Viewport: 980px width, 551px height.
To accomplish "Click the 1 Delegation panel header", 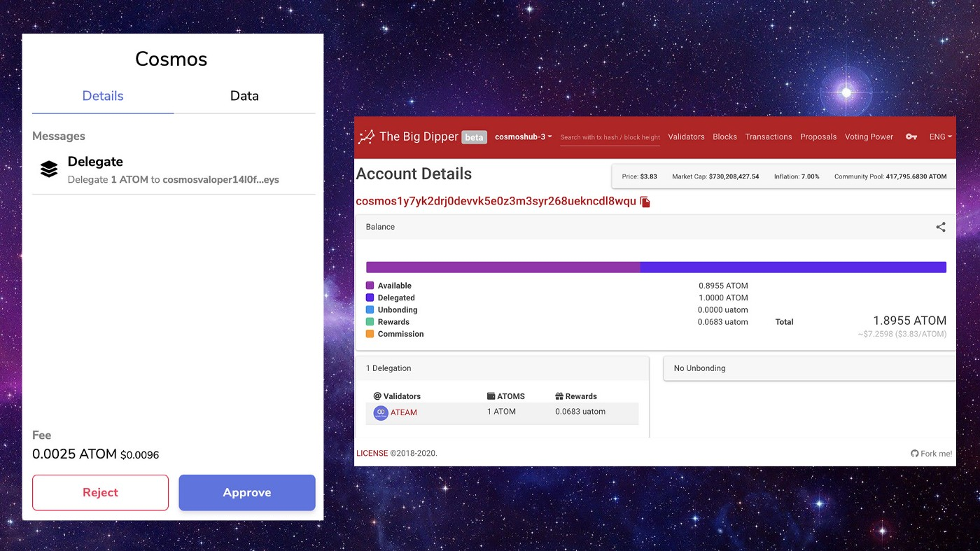I will [x=502, y=368].
